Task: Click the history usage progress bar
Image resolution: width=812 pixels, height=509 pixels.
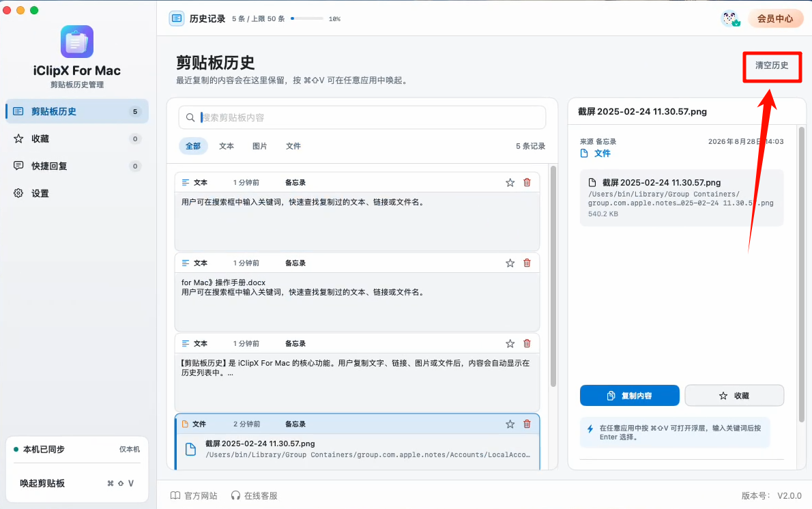Action: [307, 18]
